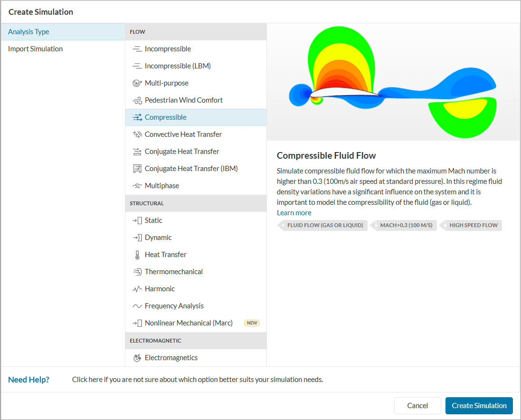Select the Static structural analysis icon
521x420 pixels.
136,220
